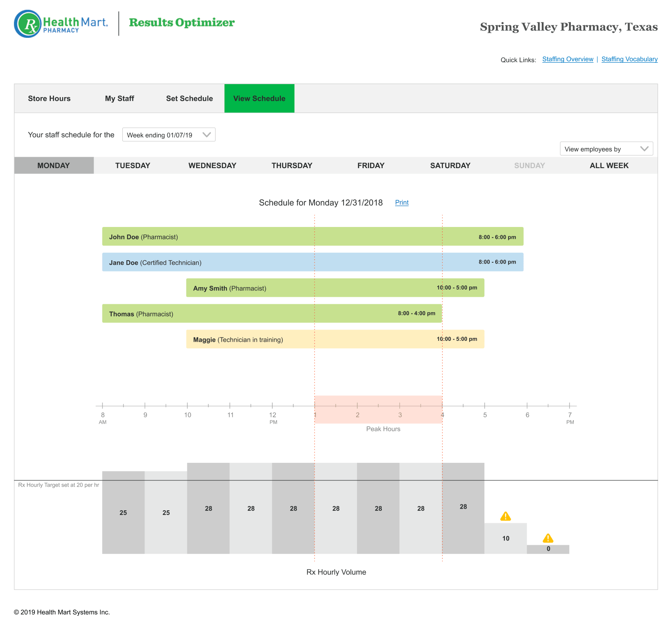Select the Monday day tab
The height and width of the screenshot is (633, 672).
point(54,165)
